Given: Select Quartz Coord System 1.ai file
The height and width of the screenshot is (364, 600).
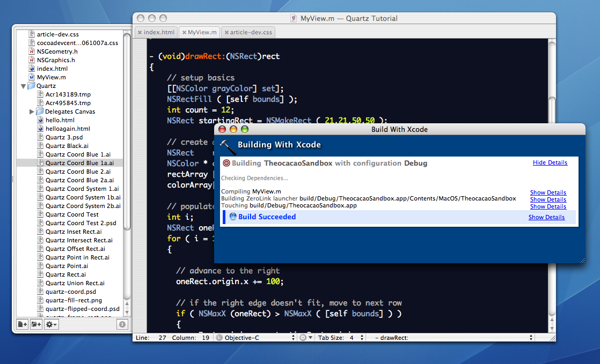Looking at the screenshot, I should point(82,189).
